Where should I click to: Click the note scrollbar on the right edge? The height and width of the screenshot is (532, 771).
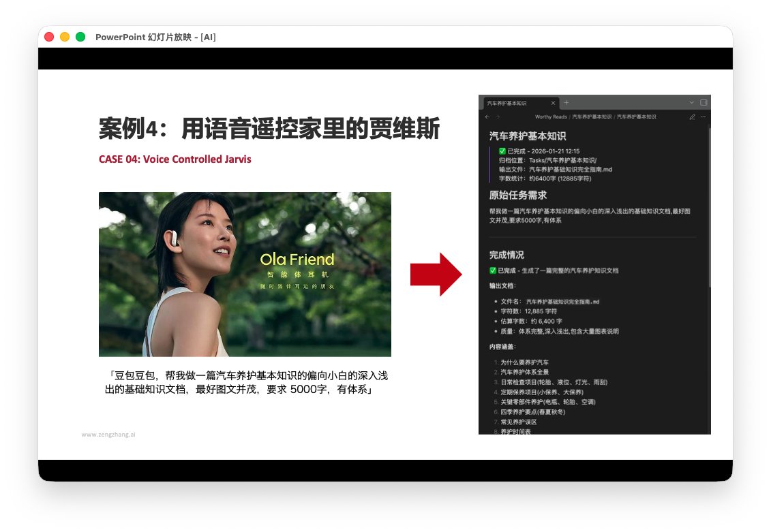tap(709, 206)
